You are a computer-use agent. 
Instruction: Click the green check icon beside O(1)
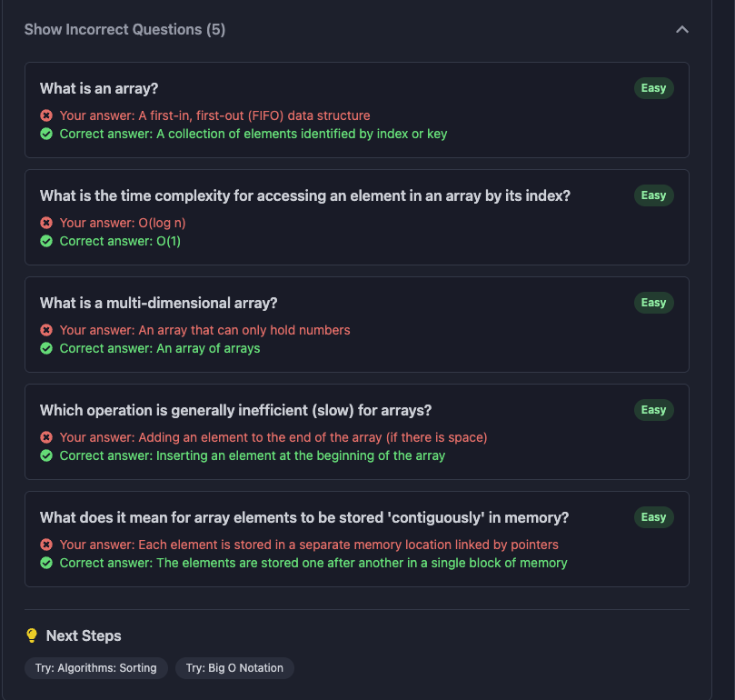46,241
